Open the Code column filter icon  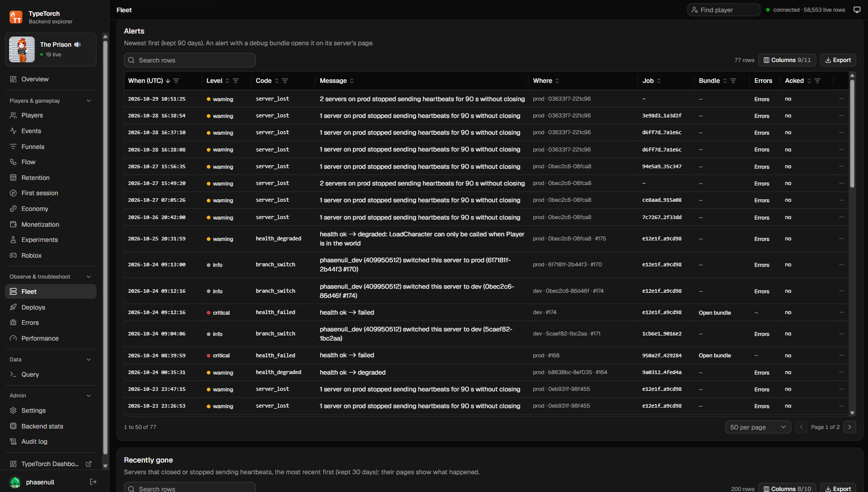[x=285, y=81]
